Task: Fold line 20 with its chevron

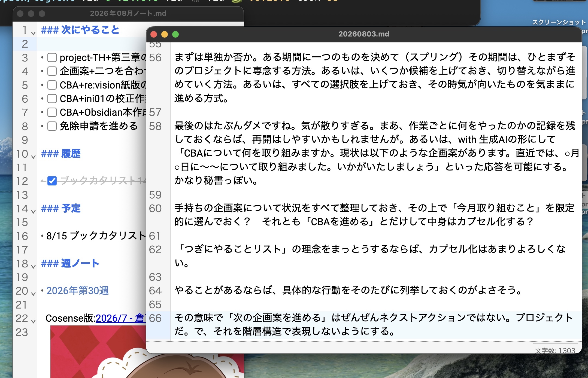Action: pyautogui.click(x=33, y=294)
